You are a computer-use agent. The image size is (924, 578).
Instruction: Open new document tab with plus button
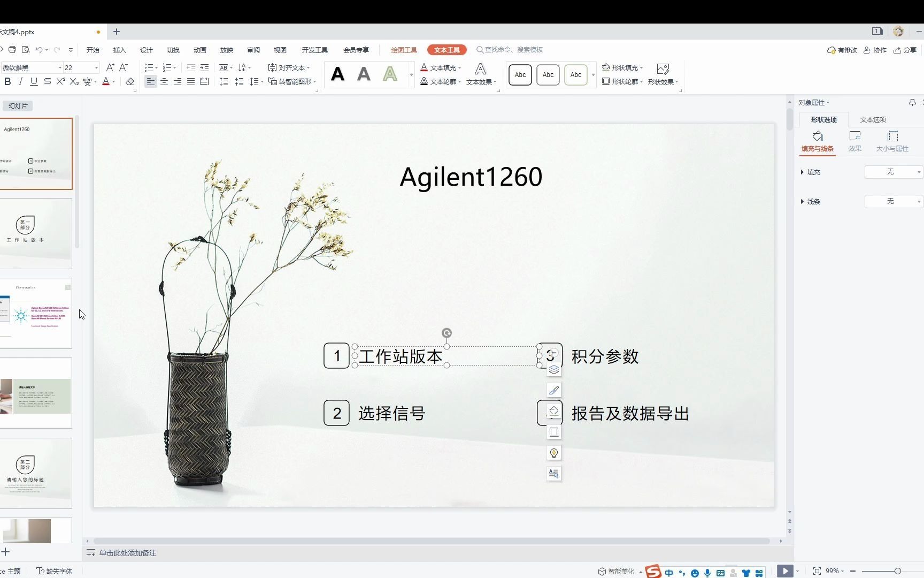117,32
